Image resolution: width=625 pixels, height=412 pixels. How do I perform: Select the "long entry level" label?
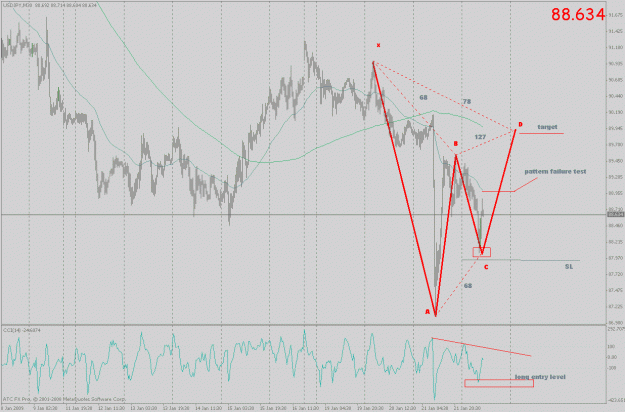tap(540, 377)
